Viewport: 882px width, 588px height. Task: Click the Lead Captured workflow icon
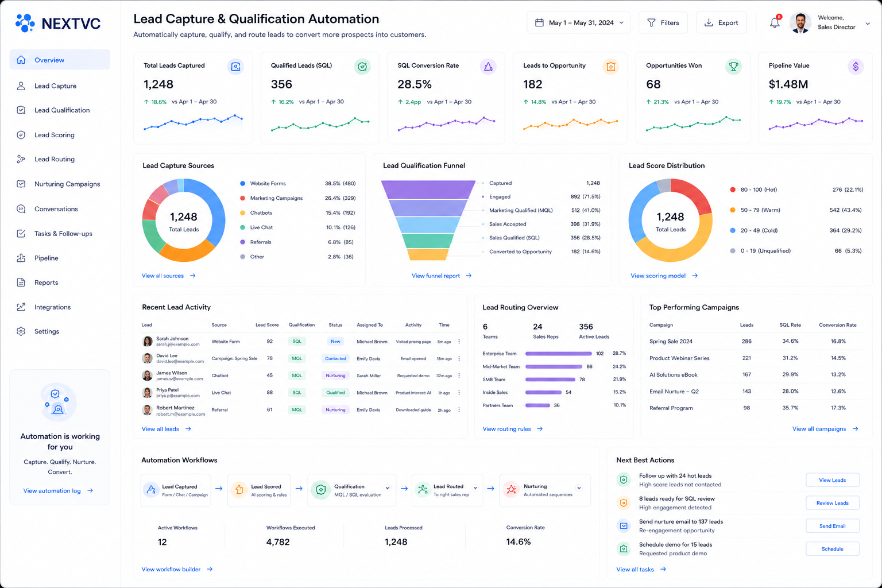pos(151,490)
